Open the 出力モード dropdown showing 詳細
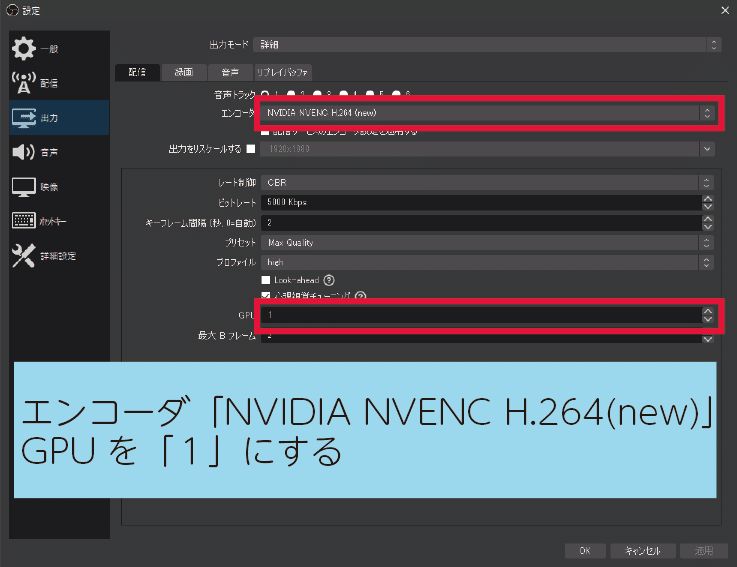The height and width of the screenshot is (567, 737). coord(487,45)
